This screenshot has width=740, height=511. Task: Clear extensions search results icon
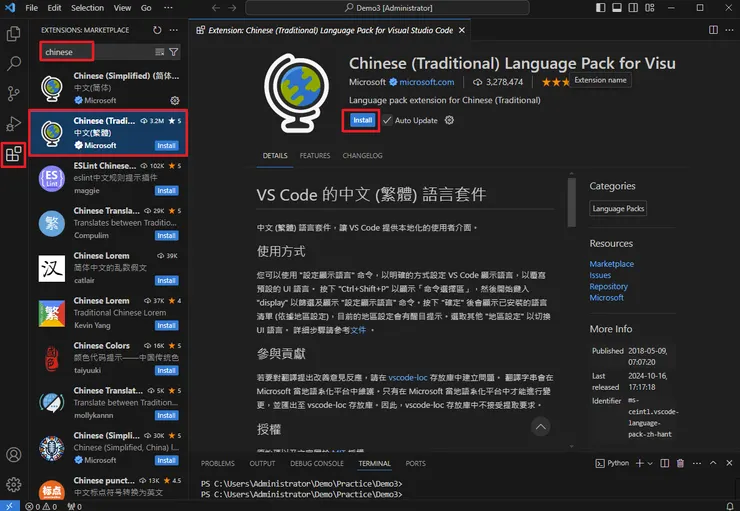tap(160, 52)
